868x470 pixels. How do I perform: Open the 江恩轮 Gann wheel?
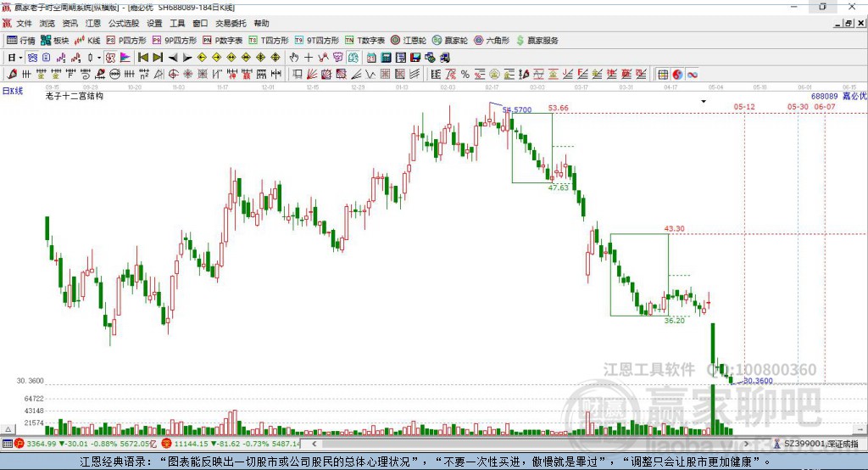click(409, 41)
